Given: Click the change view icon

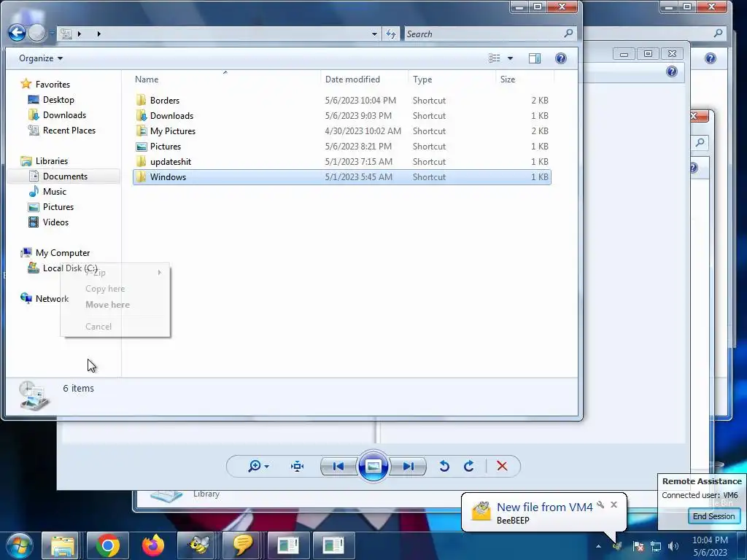Looking at the screenshot, I should (x=495, y=58).
